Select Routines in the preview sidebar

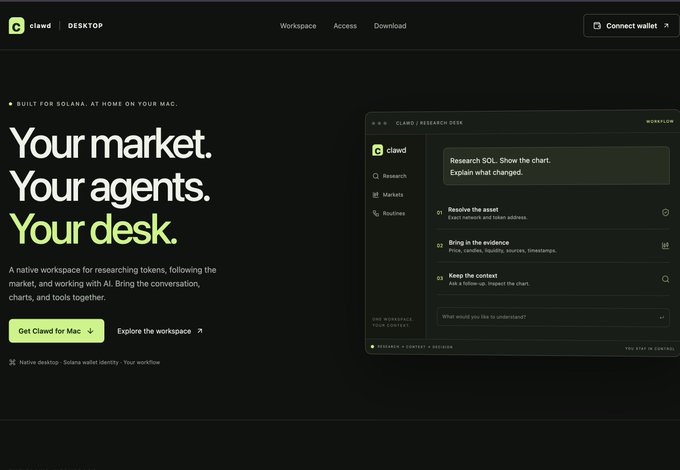point(389,213)
